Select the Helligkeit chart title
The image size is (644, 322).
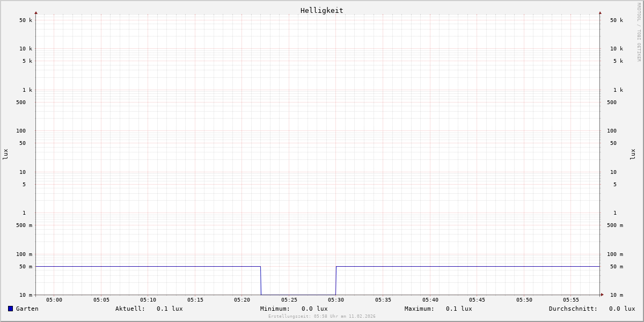click(x=321, y=10)
